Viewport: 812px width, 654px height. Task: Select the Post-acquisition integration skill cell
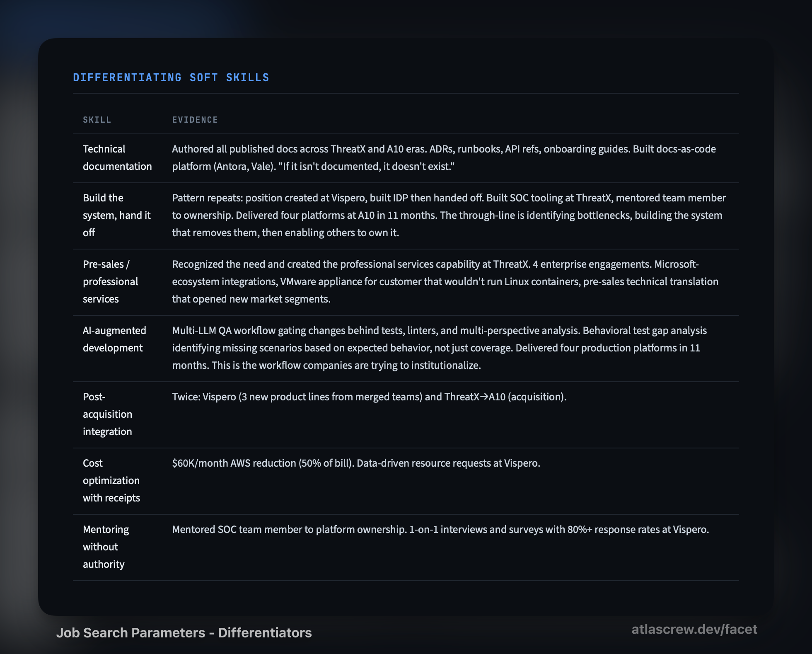click(x=107, y=414)
